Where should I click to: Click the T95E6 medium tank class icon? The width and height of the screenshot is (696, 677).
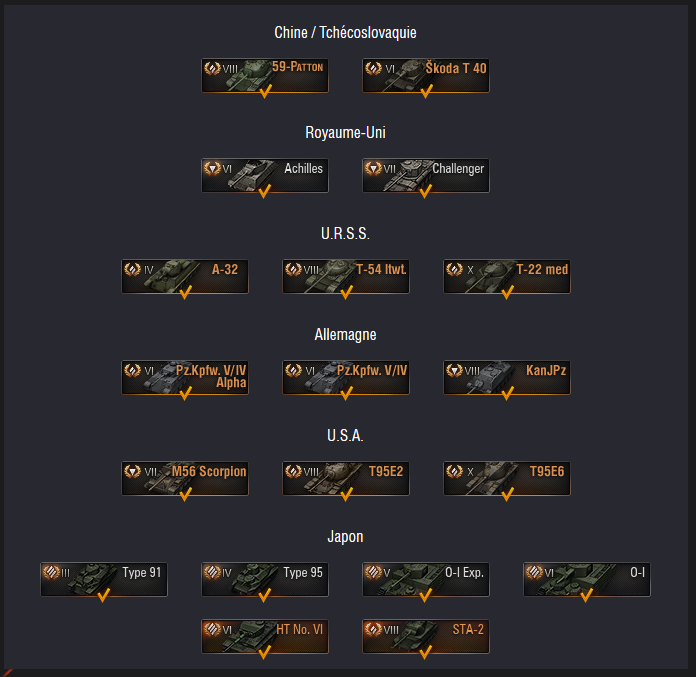pyautogui.click(x=454, y=471)
